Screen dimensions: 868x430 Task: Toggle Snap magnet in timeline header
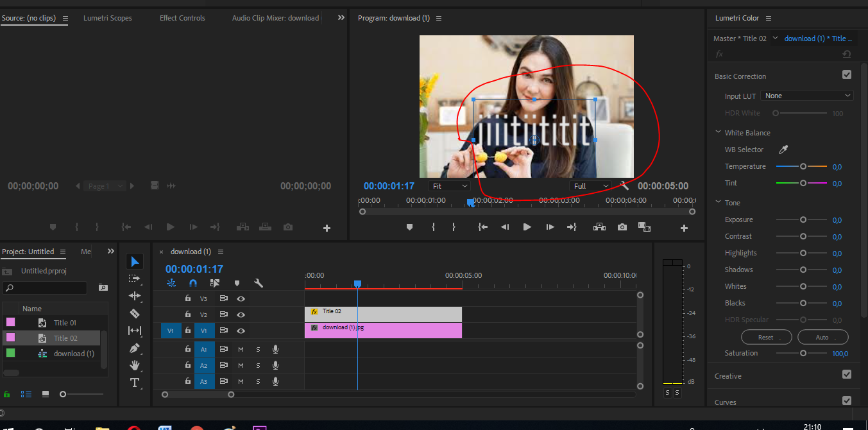[193, 283]
